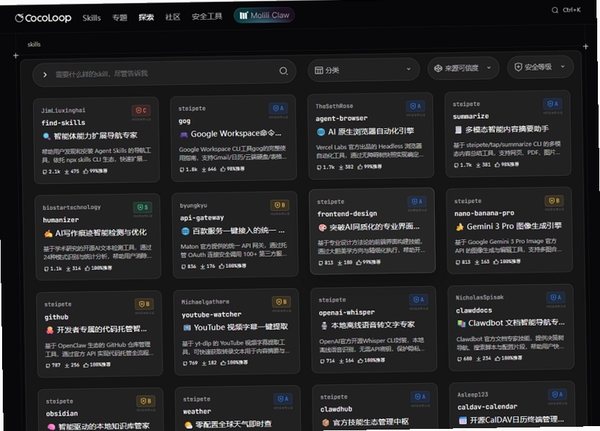The height and width of the screenshot is (431, 600).
Task: Click the B badge on github card
Action: coord(144,304)
